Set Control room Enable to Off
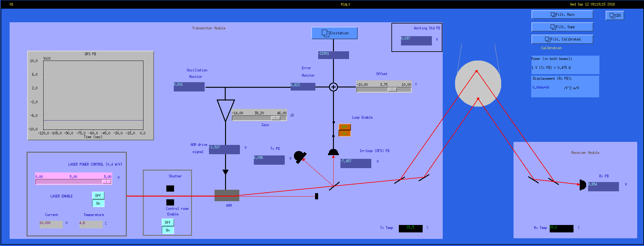The image size is (644, 246). (x=168, y=223)
